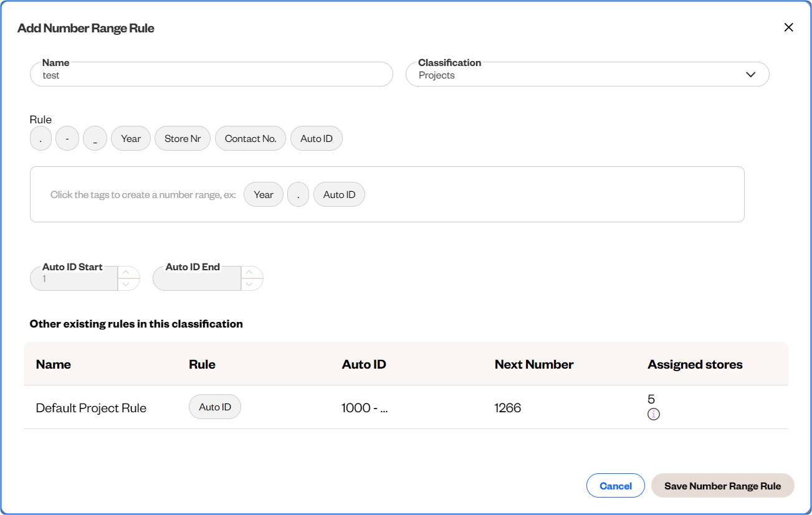Viewport: 812px width, 515px height.
Task: Close the Add Number Range Rule dialog
Action: point(788,27)
